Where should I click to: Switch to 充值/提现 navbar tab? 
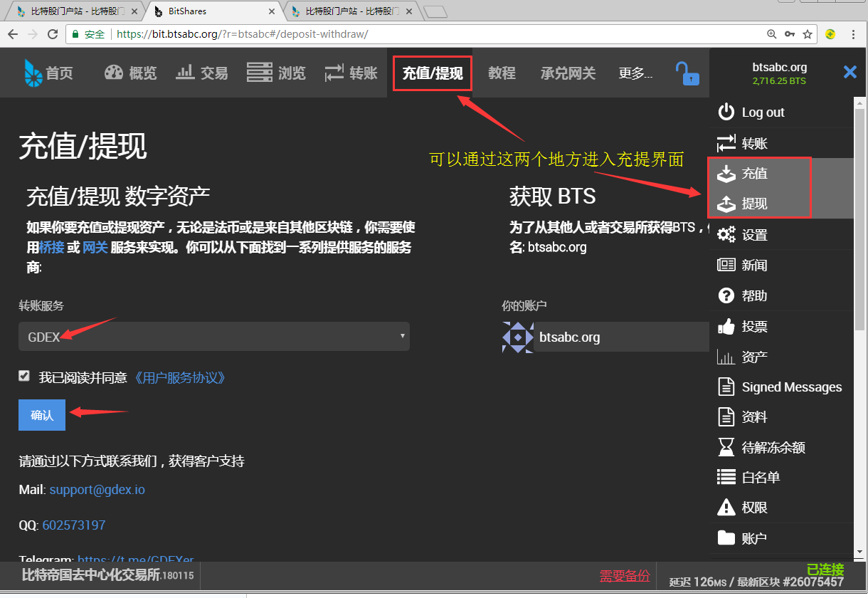point(433,73)
